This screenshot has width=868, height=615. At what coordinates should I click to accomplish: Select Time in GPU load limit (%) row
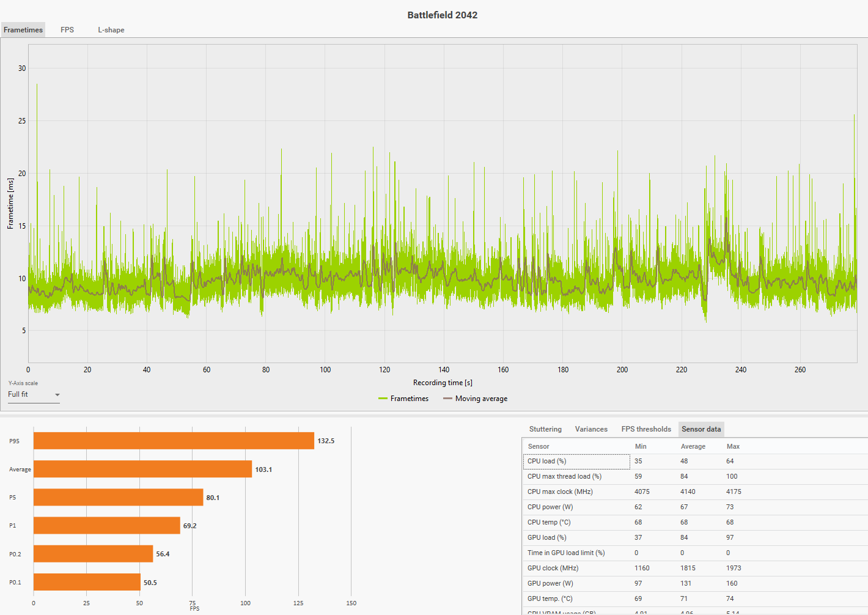click(x=695, y=553)
